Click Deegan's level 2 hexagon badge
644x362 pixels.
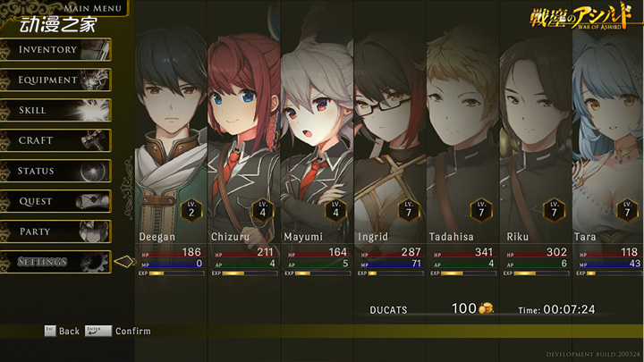[x=191, y=210]
